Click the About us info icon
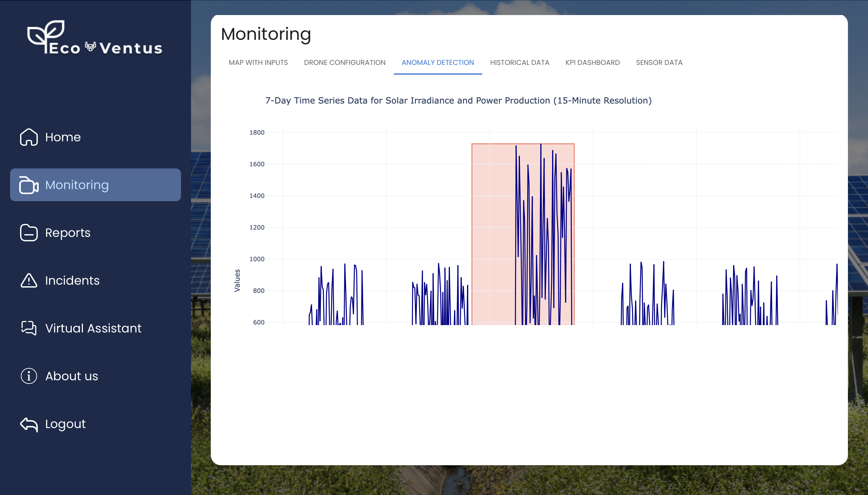 tap(29, 376)
